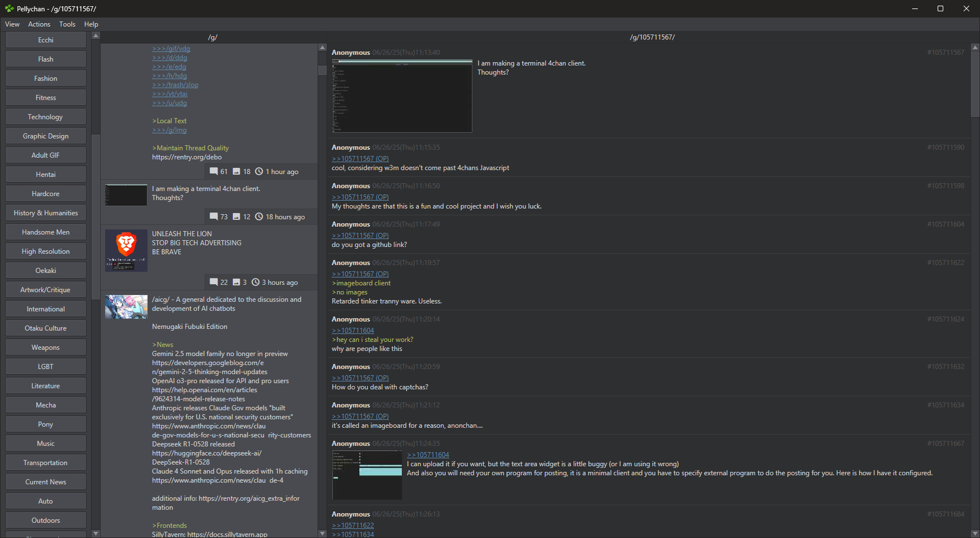
Task: Switch to the Technology board
Action: (x=46, y=117)
